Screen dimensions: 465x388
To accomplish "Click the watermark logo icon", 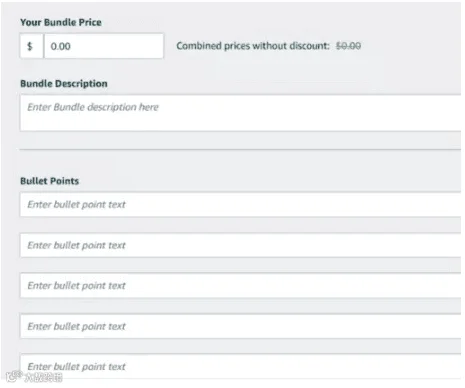I will tap(13, 377).
